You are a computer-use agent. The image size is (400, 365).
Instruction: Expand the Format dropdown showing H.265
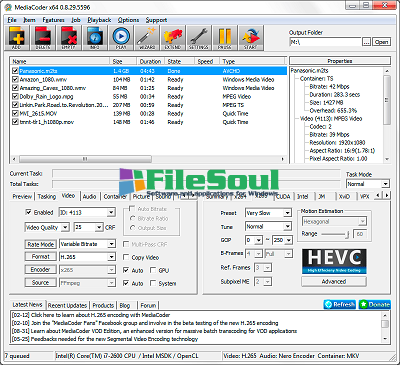click(x=87, y=257)
